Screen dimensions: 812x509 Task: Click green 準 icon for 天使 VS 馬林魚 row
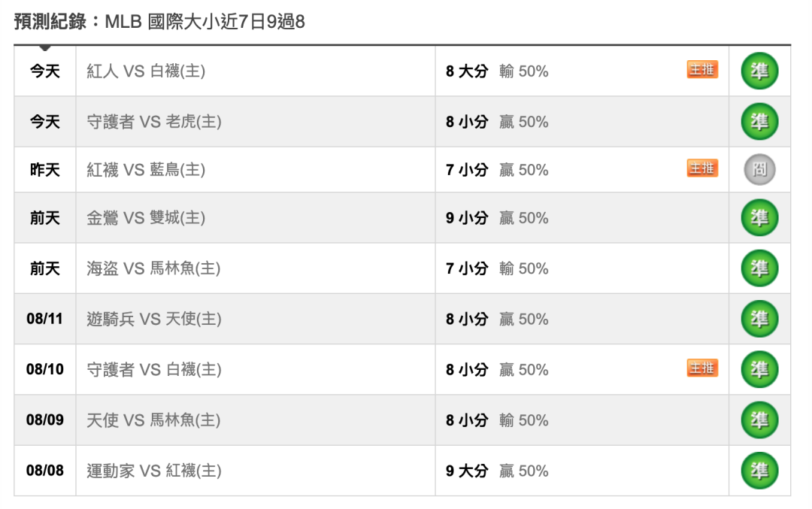pyautogui.click(x=759, y=420)
